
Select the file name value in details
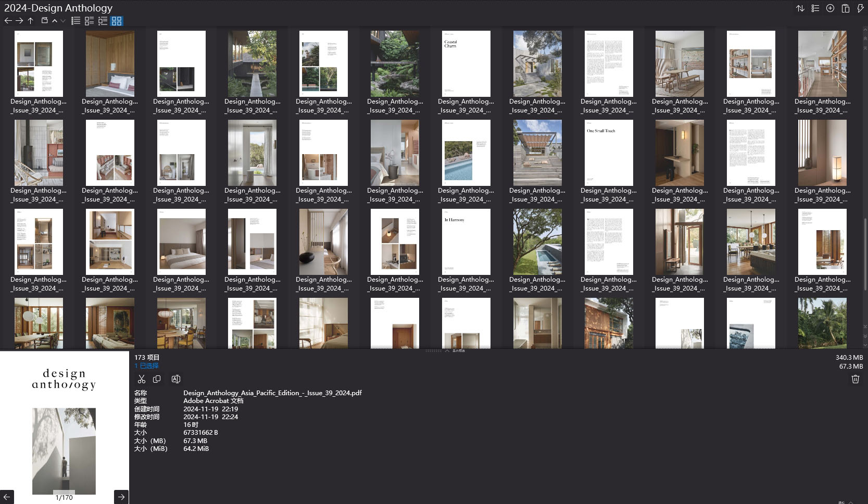click(x=272, y=393)
